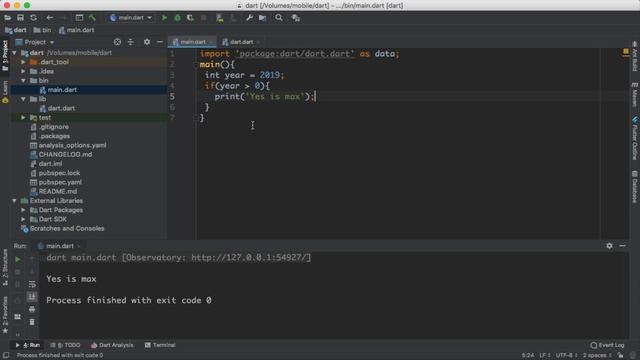The width and height of the screenshot is (640, 360).
Task: Clear console with the trash icon
Action: click(32, 322)
